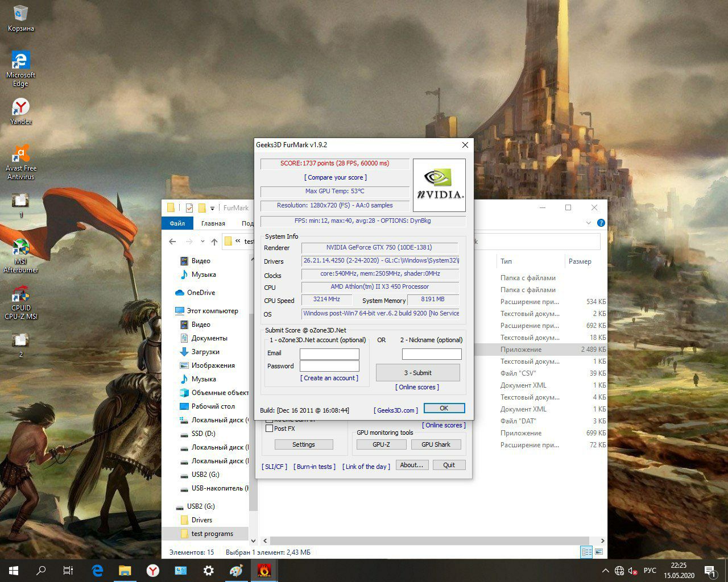Launch Avast Free Antivirus from desktop
Screen dimensions: 728x582
pyautogui.click(x=20, y=162)
